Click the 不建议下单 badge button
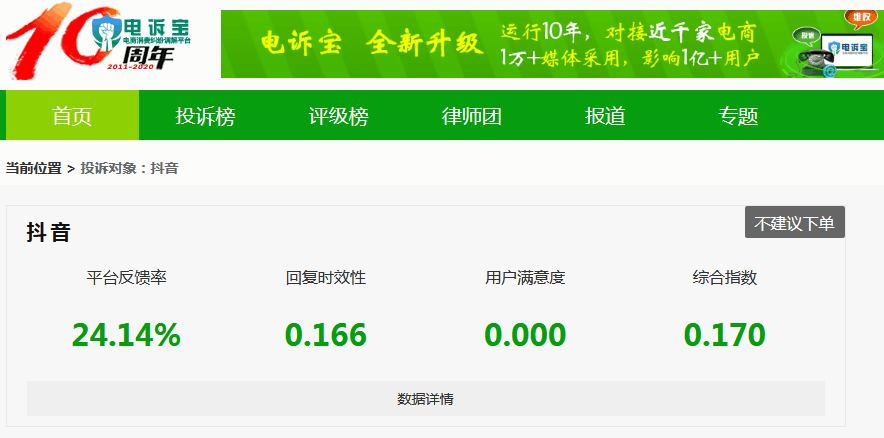 795,222
